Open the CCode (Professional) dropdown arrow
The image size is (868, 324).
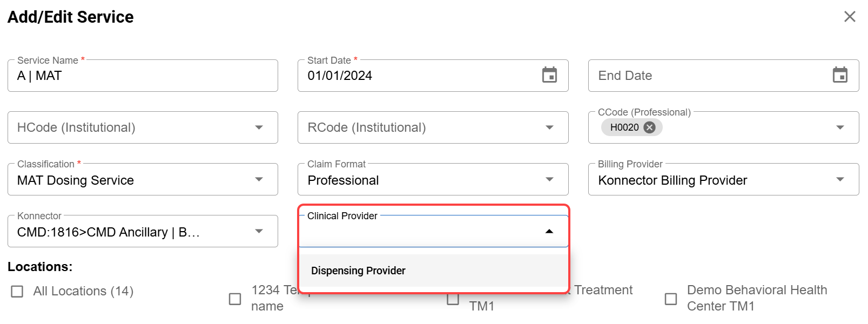840,127
